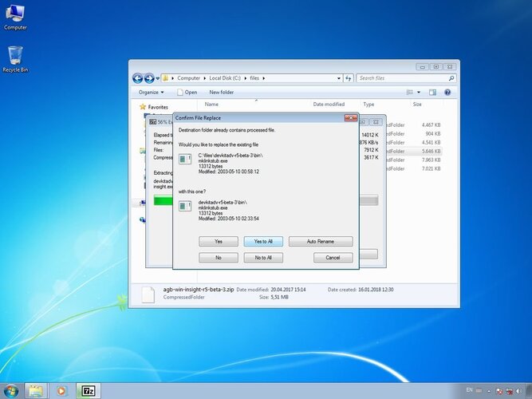
Task: Click the 7-Zip extraction progress bar
Action: click(x=266, y=200)
